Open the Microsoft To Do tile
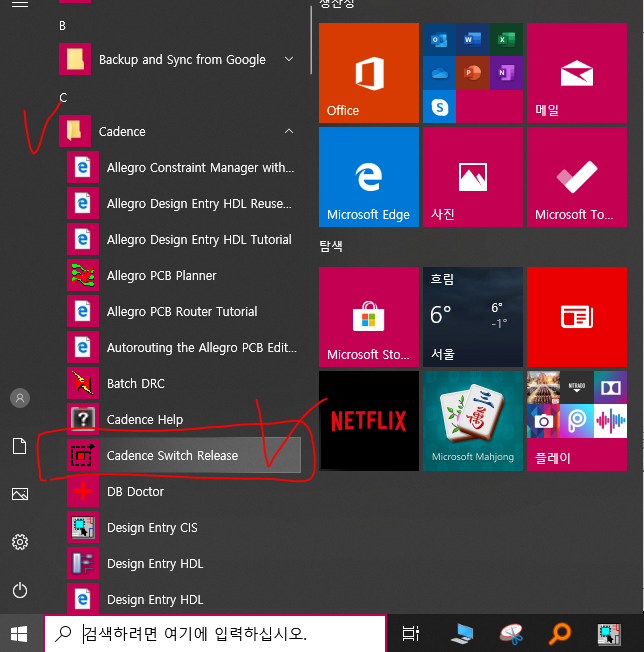 (x=577, y=177)
